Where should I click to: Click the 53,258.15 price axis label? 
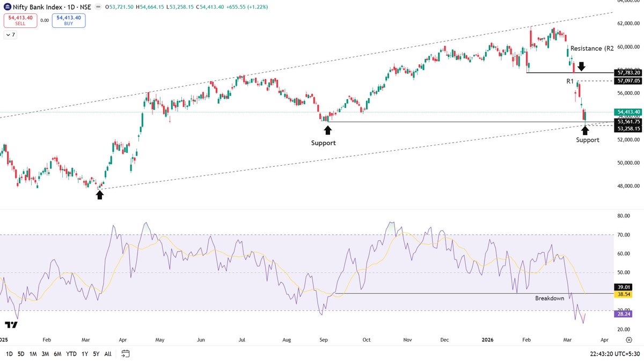[x=629, y=129]
